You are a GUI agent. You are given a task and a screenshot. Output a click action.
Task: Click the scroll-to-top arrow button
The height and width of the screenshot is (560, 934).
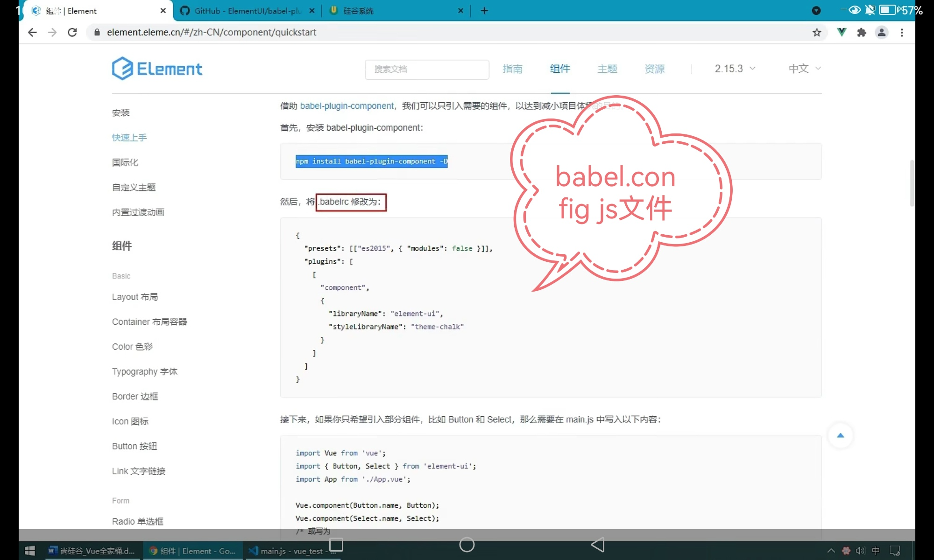pyautogui.click(x=841, y=435)
